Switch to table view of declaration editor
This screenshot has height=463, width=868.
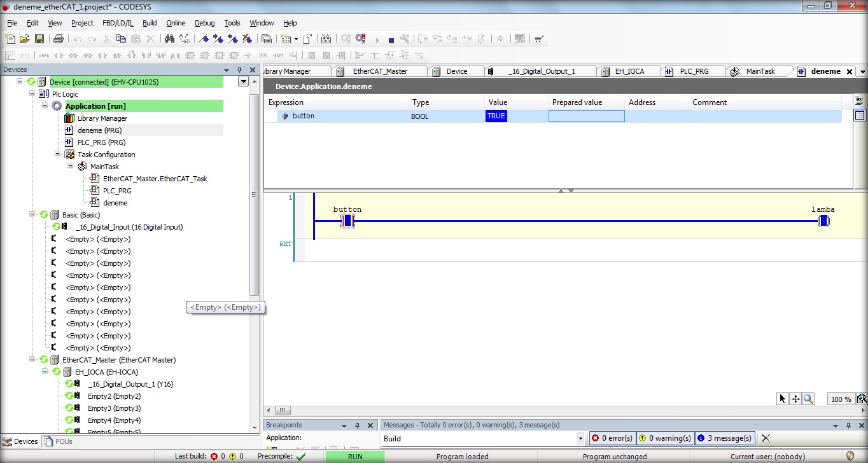(x=860, y=115)
